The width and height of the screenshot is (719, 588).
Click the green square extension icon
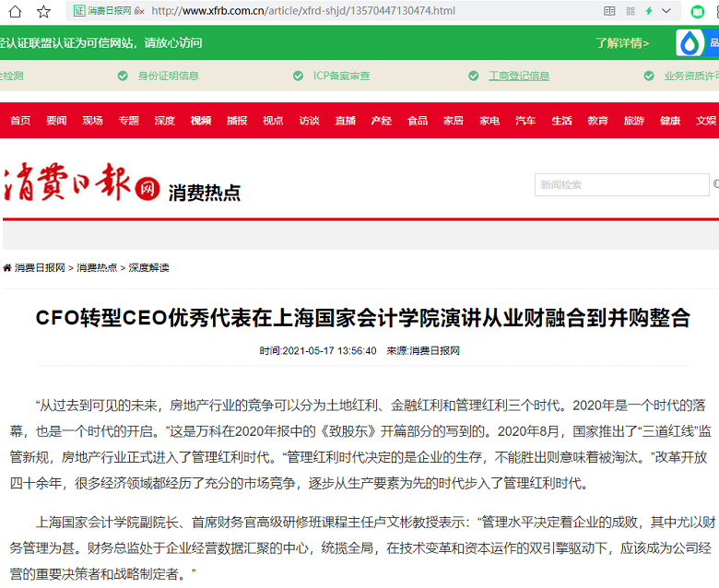coord(699,11)
